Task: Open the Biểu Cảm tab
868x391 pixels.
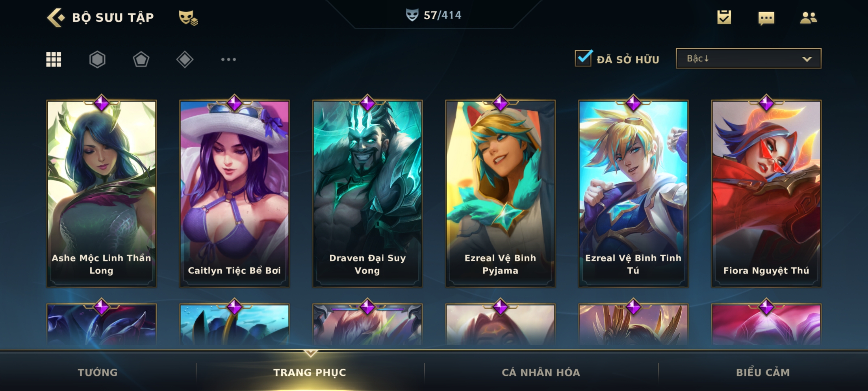Action: (x=763, y=372)
